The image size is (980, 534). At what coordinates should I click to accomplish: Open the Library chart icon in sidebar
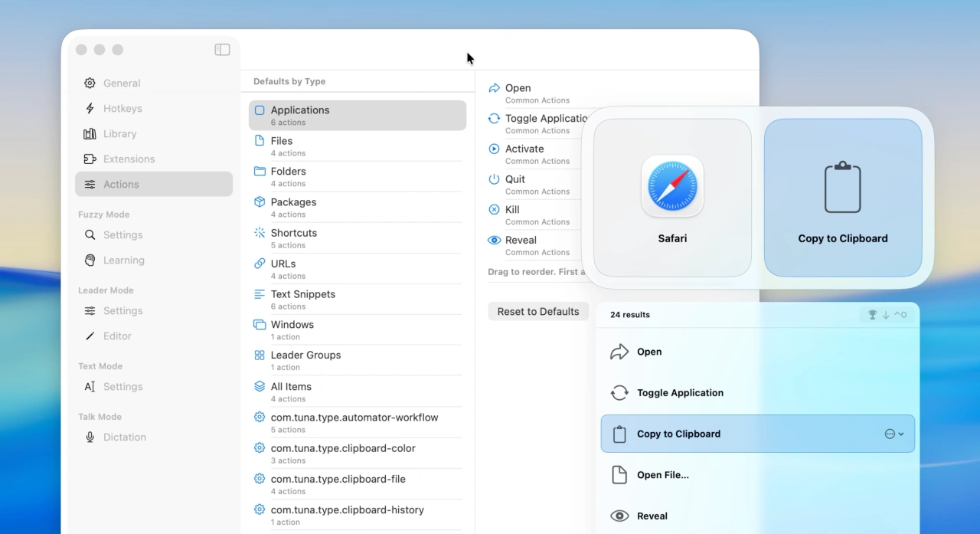pyautogui.click(x=89, y=133)
